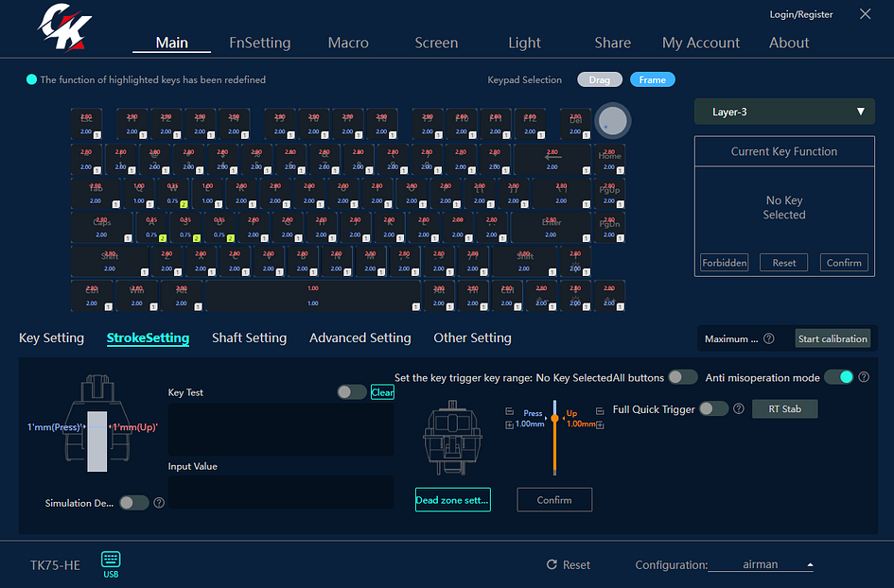The width and height of the screenshot is (894, 588).
Task: Select the PgDn key on the keyboard layout
Action: (x=609, y=227)
